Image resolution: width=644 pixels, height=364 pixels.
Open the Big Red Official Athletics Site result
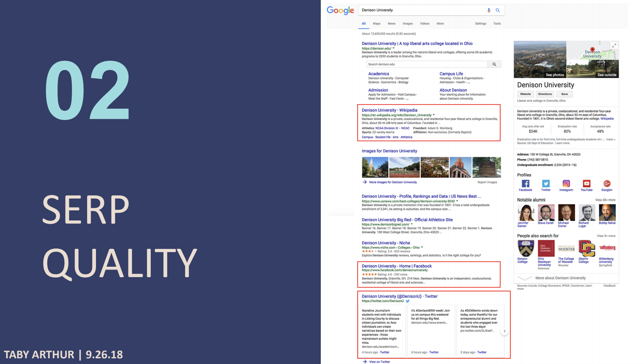click(407, 220)
